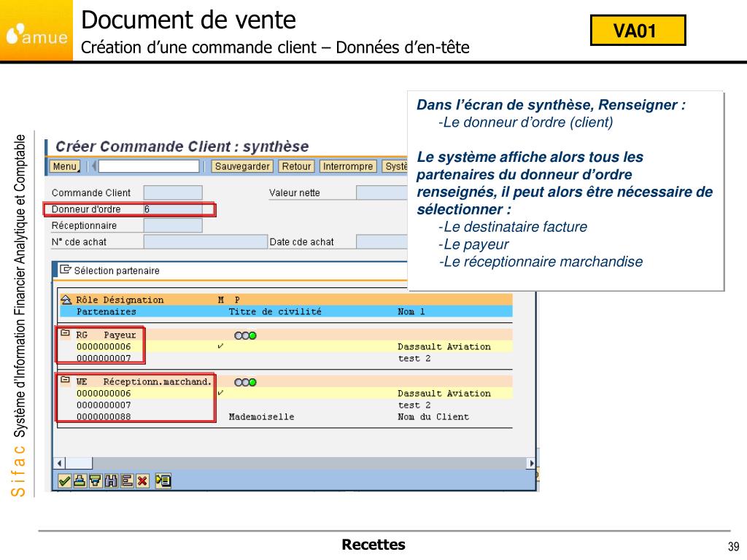Click the N° cde achat input field
The height and width of the screenshot is (560, 747).
[x=205, y=242]
